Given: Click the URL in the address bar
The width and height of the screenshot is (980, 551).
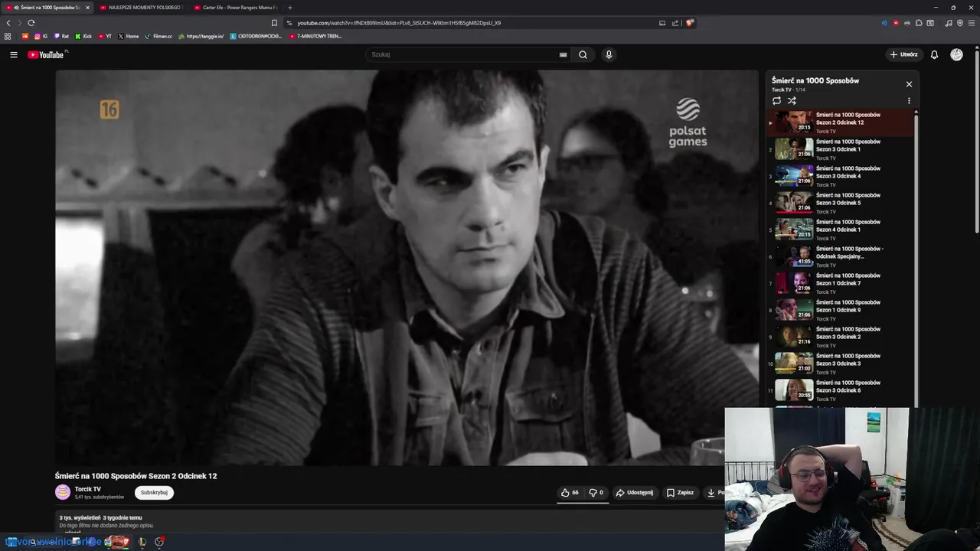Looking at the screenshot, I should [x=399, y=23].
